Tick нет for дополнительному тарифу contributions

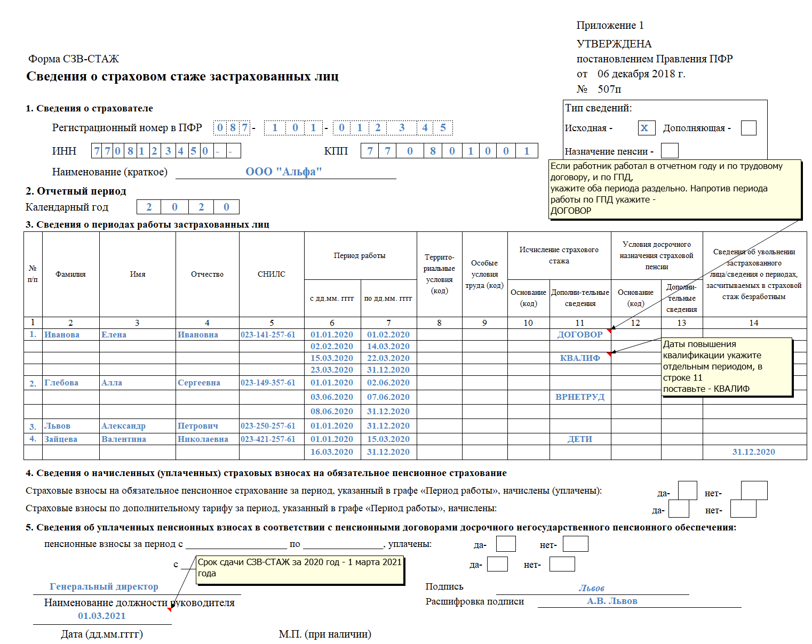point(744,509)
